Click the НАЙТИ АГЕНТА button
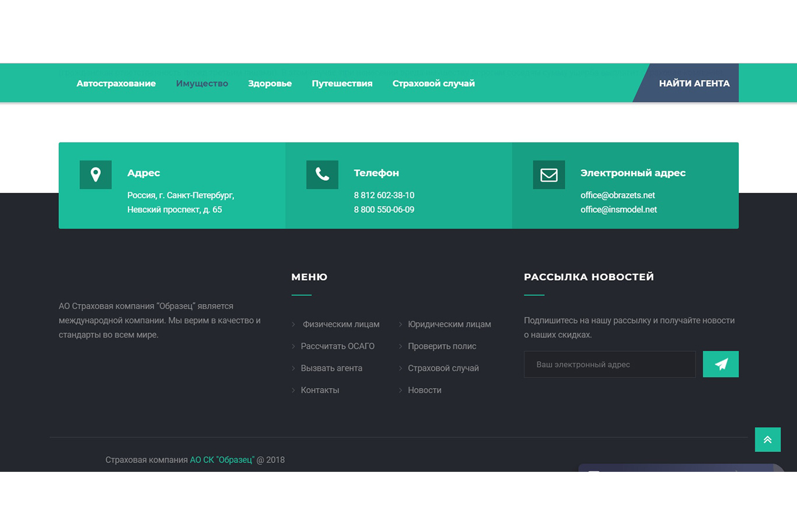 pos(694,83)
